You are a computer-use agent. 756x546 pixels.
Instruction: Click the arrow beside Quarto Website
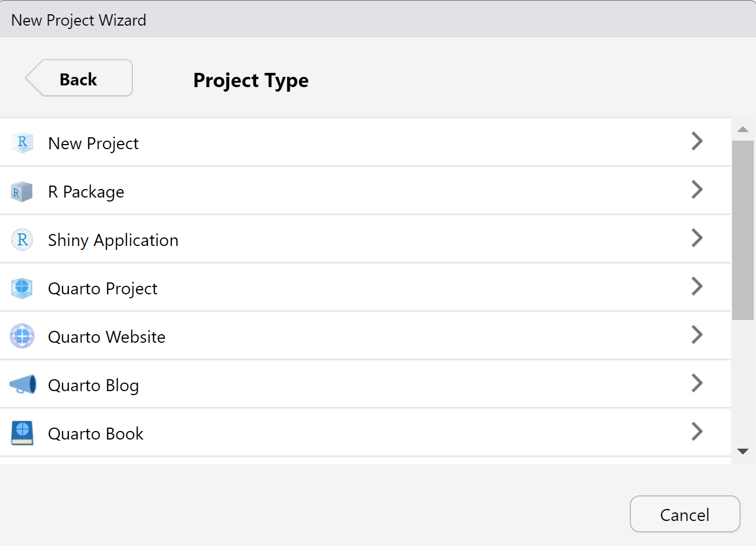pos(697,335)
